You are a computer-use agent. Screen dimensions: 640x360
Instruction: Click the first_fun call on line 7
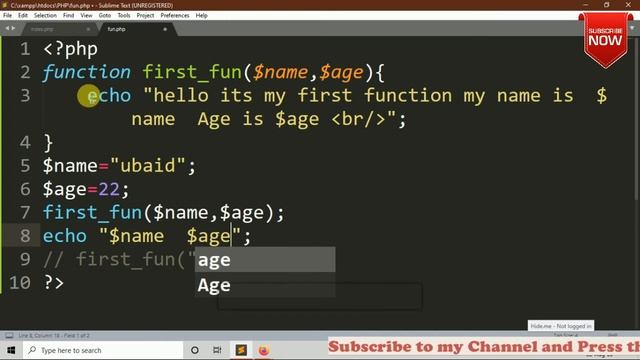pyautogui.click(x=92, y=213)
